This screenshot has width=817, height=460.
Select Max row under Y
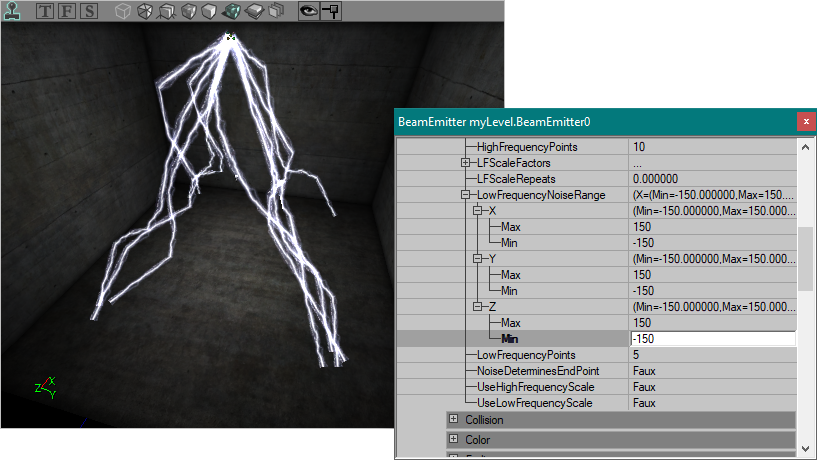597,275
